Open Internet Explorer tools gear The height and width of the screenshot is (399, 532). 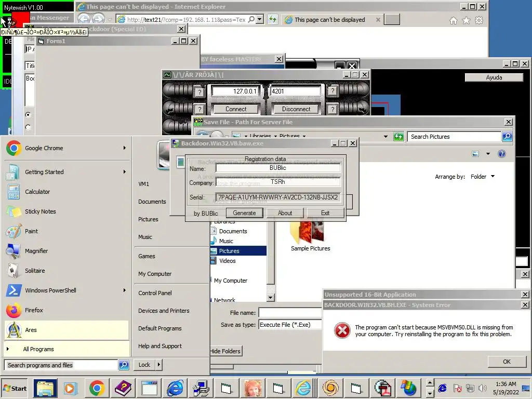tap(478, 21)
